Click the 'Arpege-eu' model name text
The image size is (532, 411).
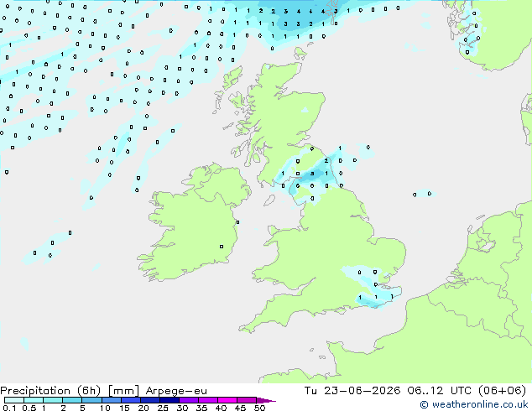point(176,391)
